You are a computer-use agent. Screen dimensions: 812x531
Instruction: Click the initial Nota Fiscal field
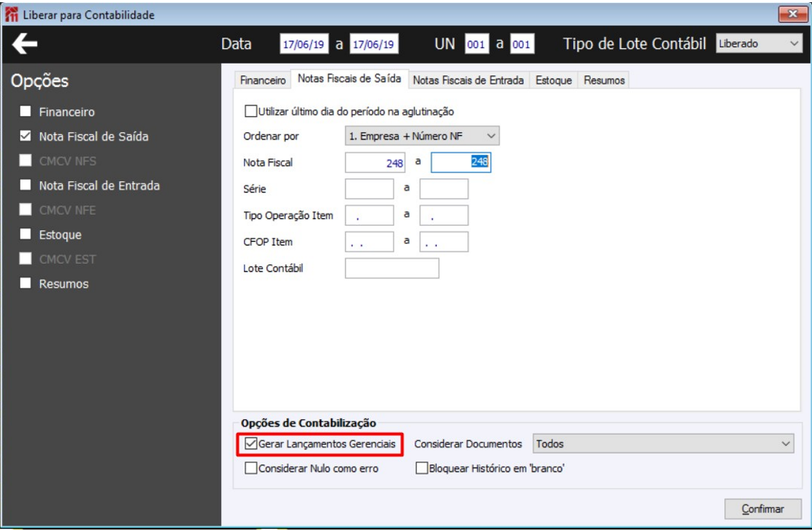tap(375, 163)
